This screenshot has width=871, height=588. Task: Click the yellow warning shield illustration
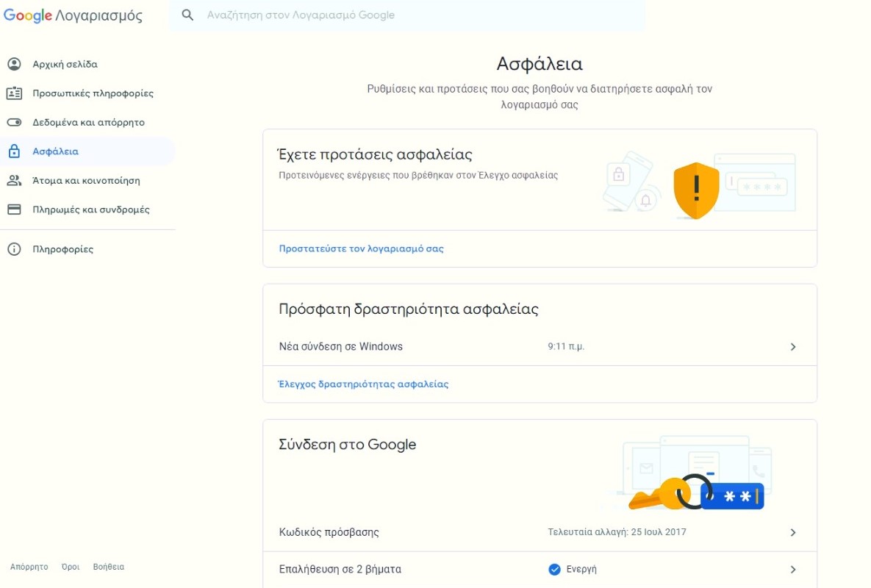(x=696, y=190)
